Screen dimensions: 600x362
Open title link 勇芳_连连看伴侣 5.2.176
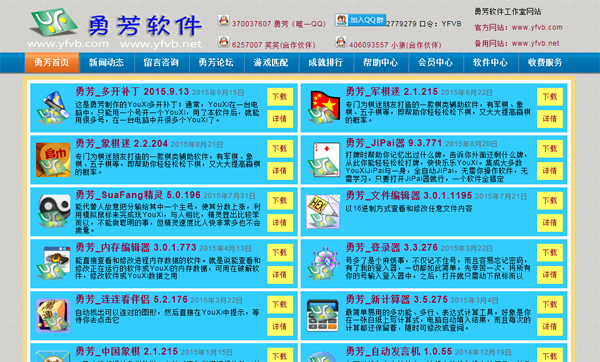pyautogui.click(x=131, y=299)
